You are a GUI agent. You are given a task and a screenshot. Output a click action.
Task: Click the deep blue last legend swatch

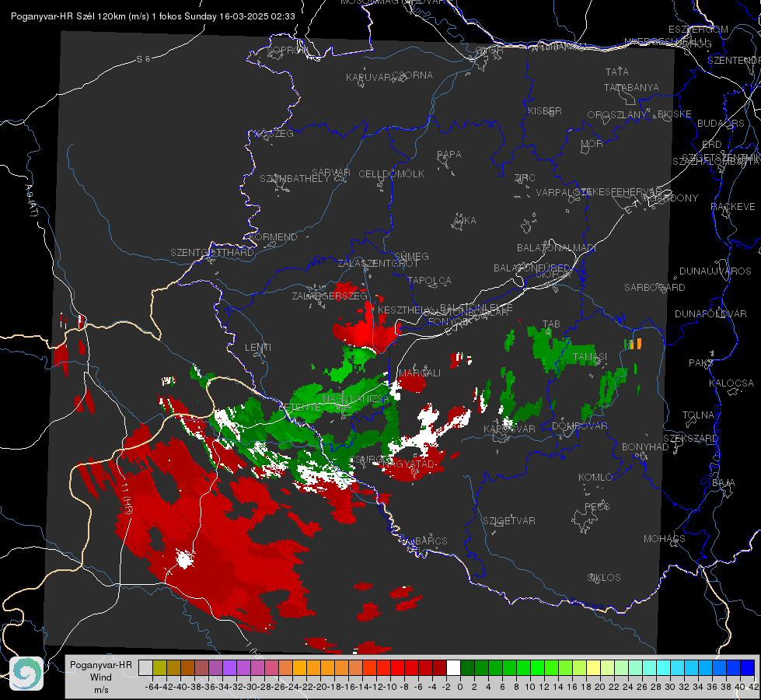[748, 668]
